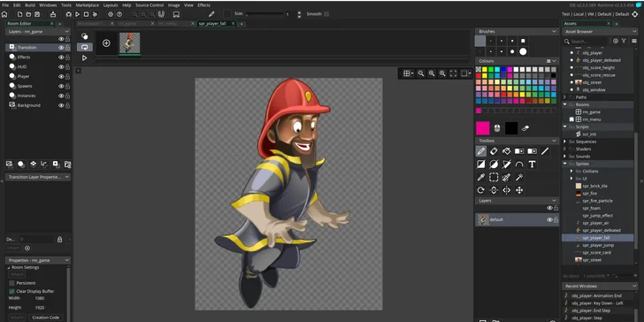Add a new frame with plus button

pos(106,43)
